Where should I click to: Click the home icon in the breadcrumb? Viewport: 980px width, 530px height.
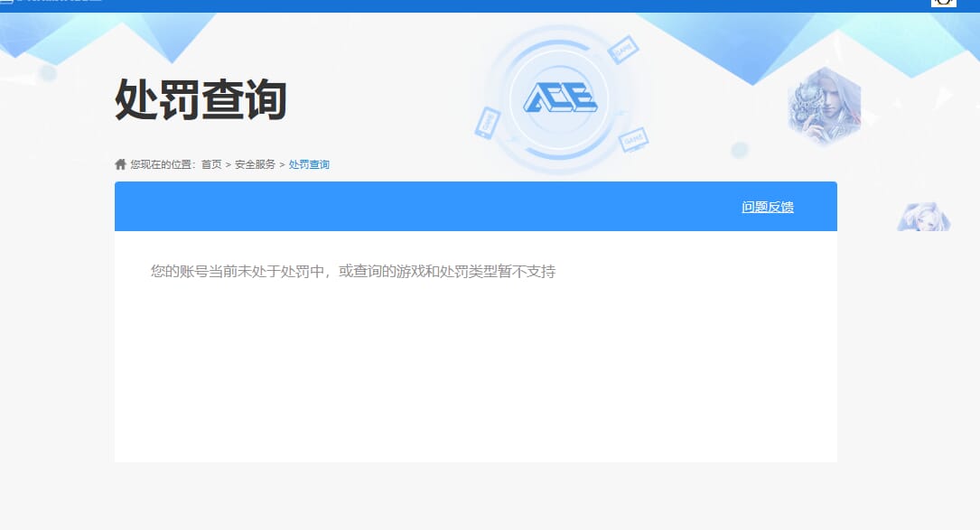pyautogui.click(x=120, y=164)
